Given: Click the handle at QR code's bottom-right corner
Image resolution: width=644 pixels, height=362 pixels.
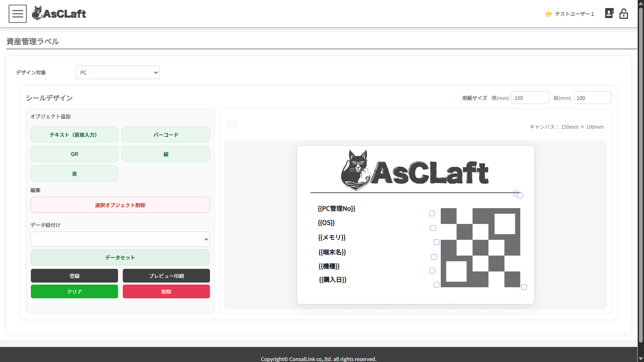Looking at the screenshot, I should [524, 287].
